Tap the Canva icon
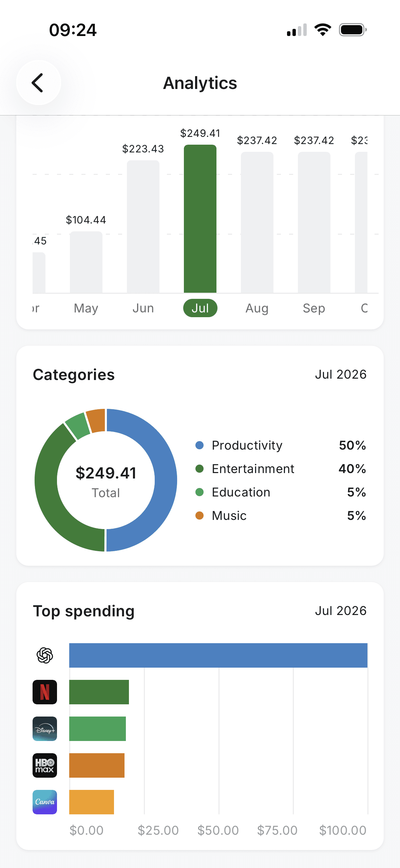The width and height of the screenshot is (400, 868). coord(45,802)
